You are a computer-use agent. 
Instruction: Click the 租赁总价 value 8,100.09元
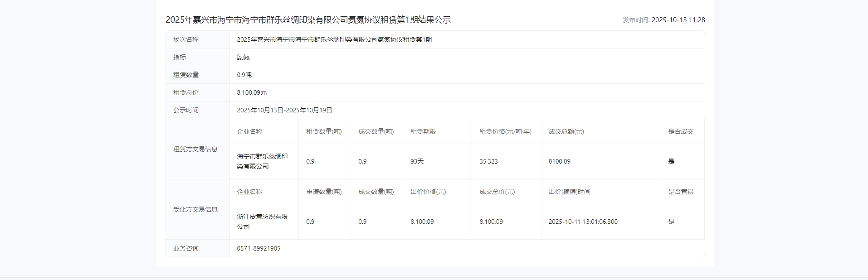(252, 92)
